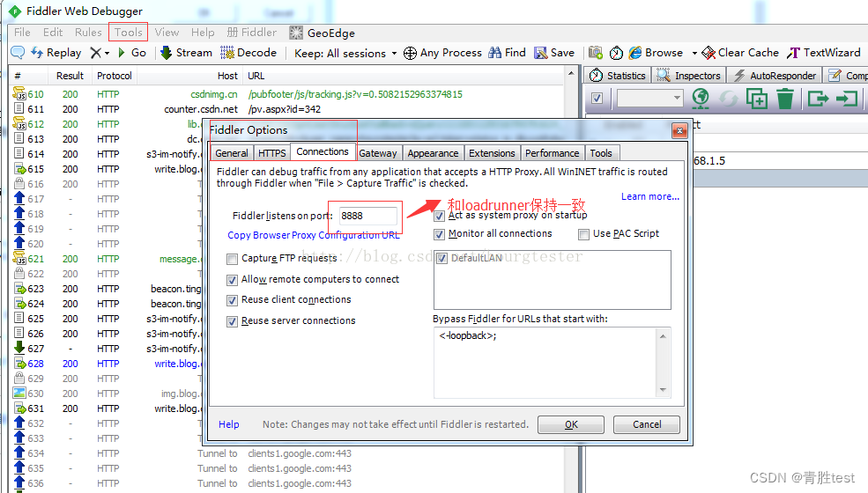
Task: Click Cancel in Fiddler Options
Action: pyautogui.click(x=647, y=424)
